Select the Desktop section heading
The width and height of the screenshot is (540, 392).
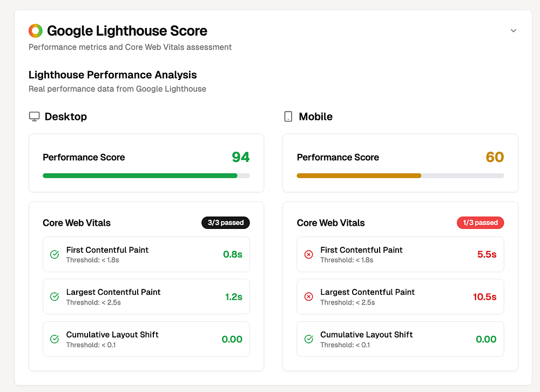(65, 117)
